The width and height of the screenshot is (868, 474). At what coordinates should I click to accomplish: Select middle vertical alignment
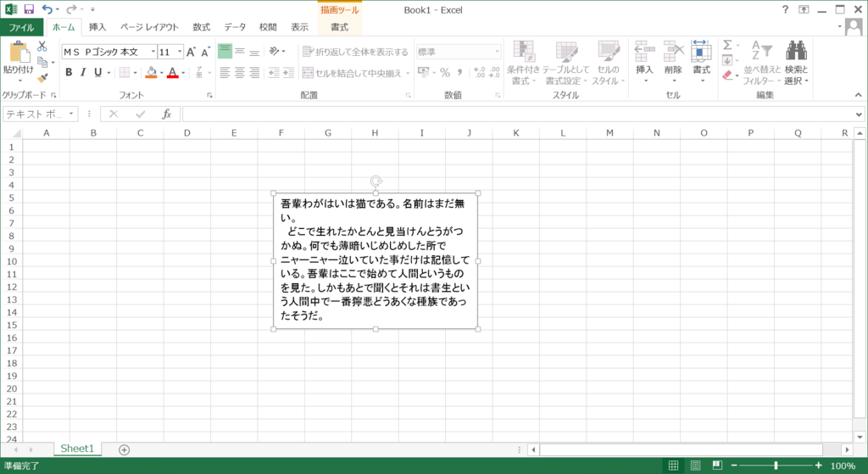[x=240, y=52]
